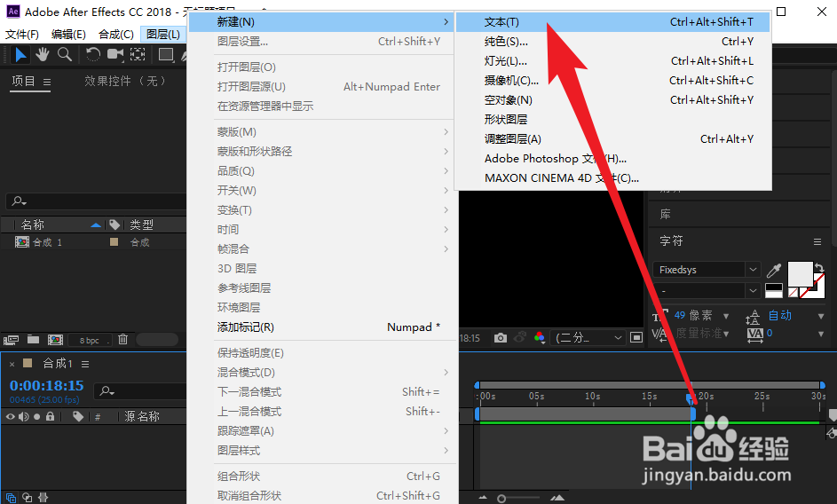
Task: Create a new folder in project panel
Action: pos(33,340)
